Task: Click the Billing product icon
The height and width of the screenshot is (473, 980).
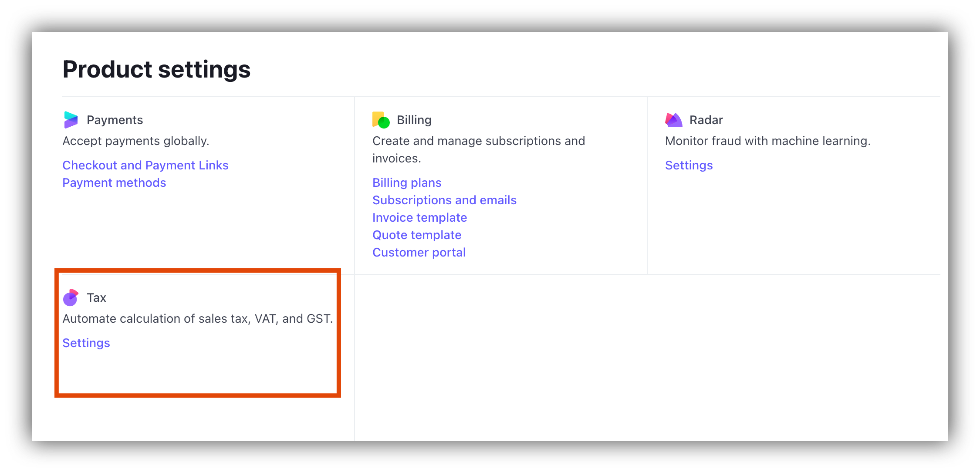Action: (380, 119)
